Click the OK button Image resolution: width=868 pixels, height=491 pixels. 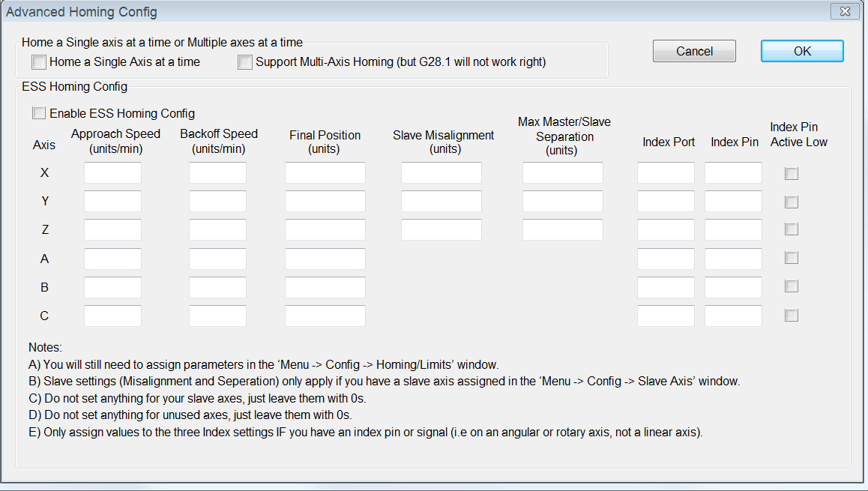[802, 51]
